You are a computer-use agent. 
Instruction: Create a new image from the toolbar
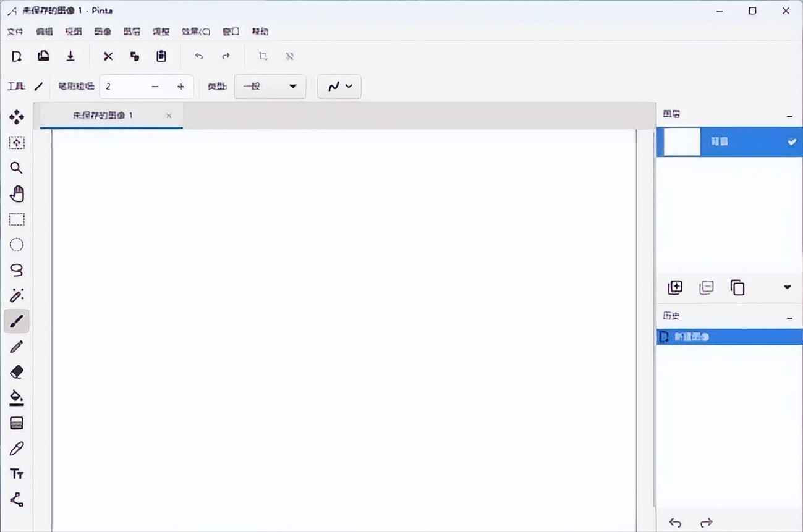click(x=17, y=56)
